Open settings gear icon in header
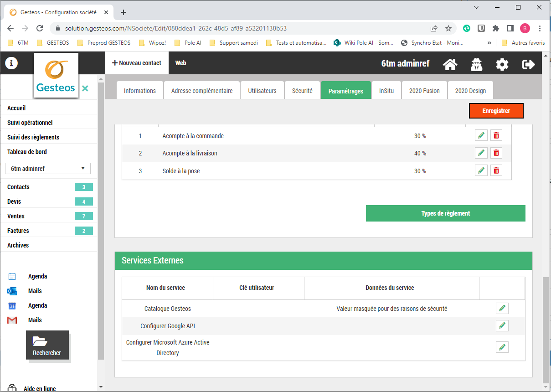551x392 pixels. pos(502,64)
